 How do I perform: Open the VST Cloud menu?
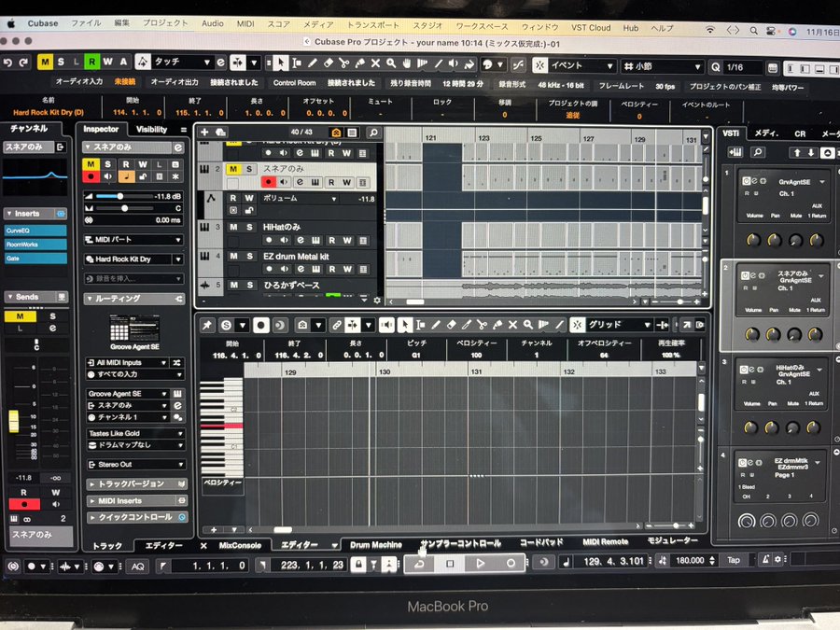tap(591, 27)
